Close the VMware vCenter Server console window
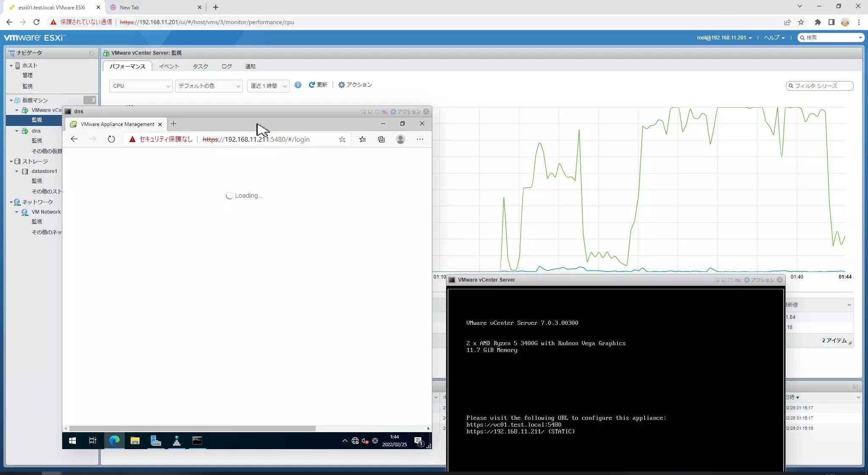The image size is (868, 475). click(x=779, y=280)
